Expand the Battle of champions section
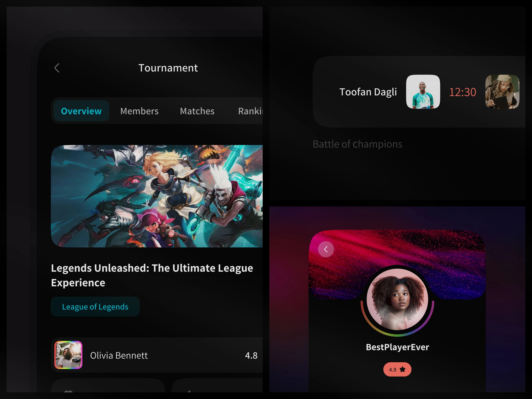Viewport: 532px width, 399px height. coord(357,144)
